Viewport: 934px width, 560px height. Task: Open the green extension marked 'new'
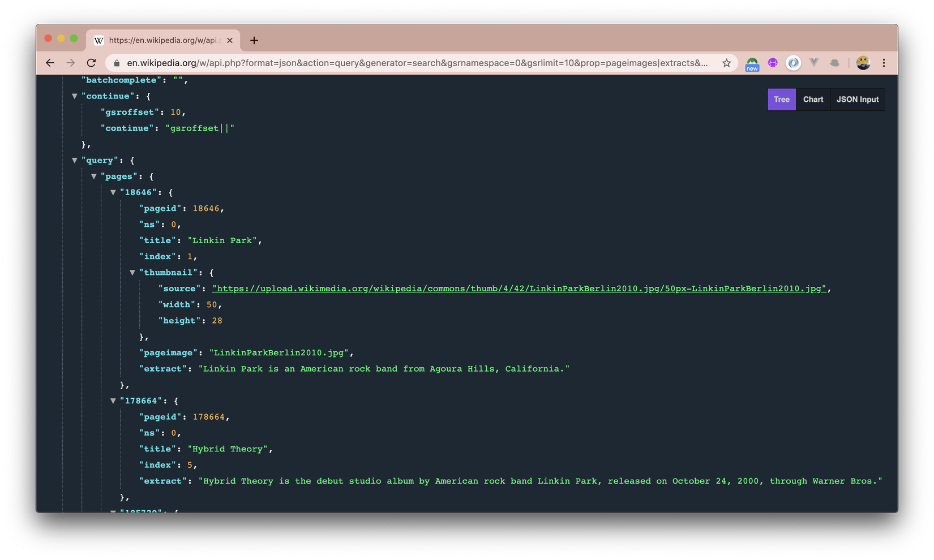coord(752,64)
